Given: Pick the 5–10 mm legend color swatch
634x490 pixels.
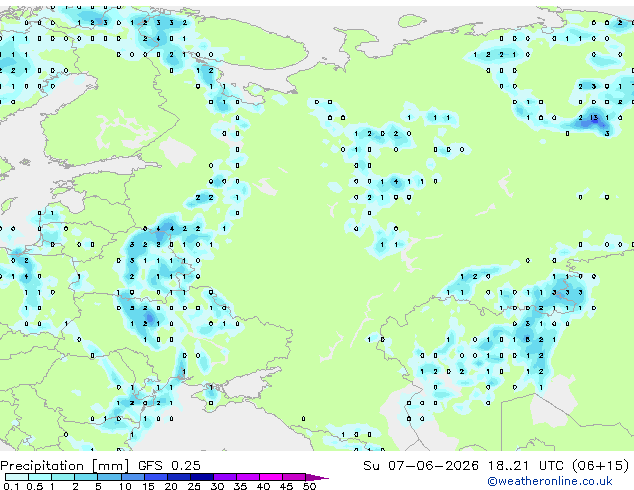Looking at the screenshot, I should point(109,477).
